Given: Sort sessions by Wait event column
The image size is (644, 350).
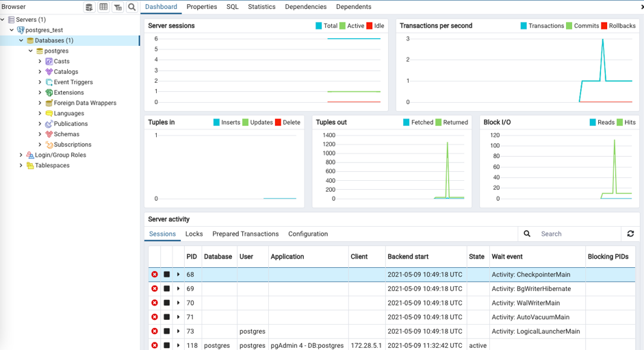Looking at the screenshot, I should (537, 257).
